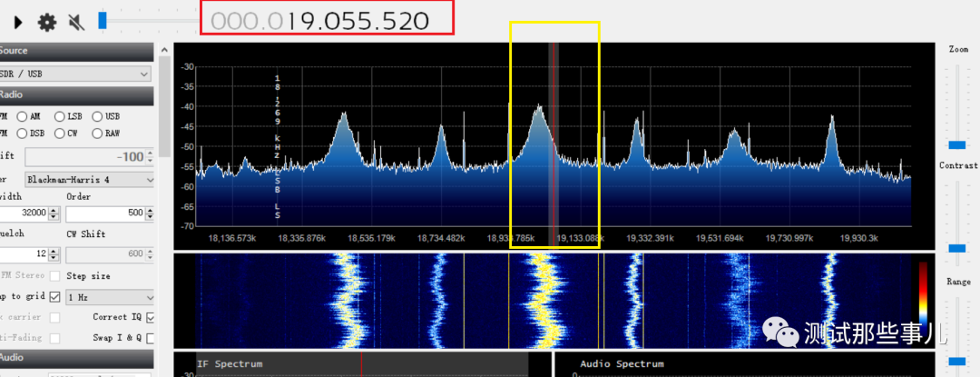Image resolution: width=980 pixels, height=377 pixels.
Task: Enable the Swap I & Q checkbox
Action: pos(150,338)
